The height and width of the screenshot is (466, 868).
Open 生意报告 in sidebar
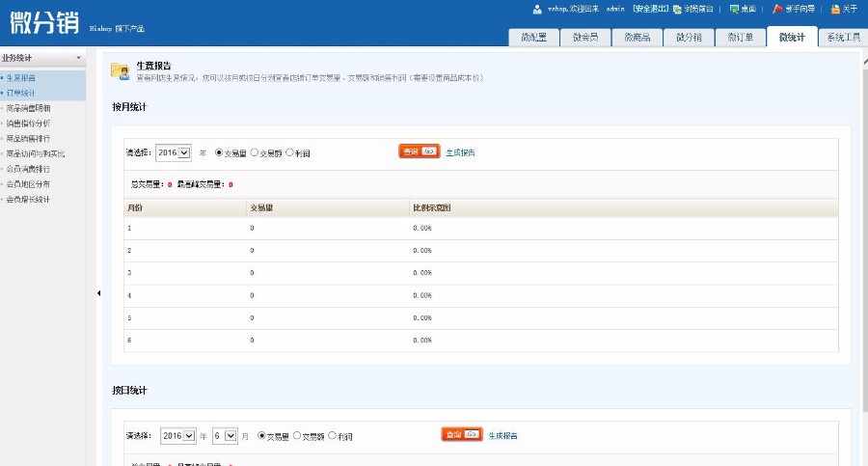[21, 77]
